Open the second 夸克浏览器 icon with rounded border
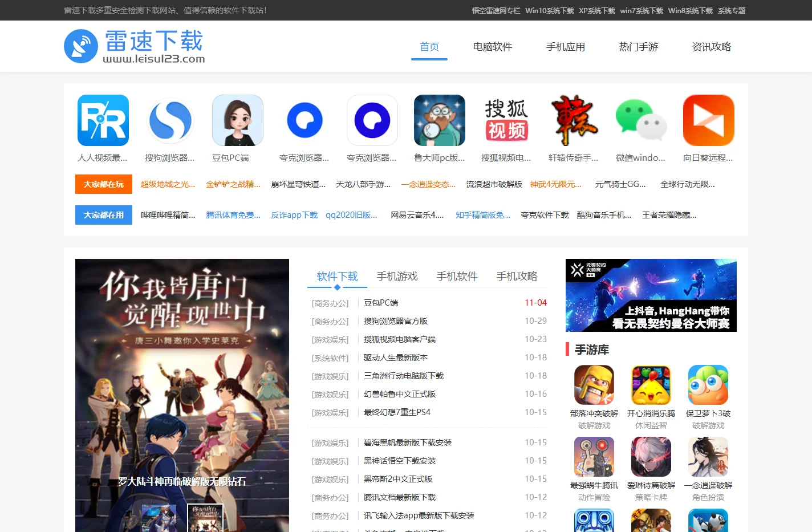The width and height of the screenshot is (812, 532). coord(372,120)
